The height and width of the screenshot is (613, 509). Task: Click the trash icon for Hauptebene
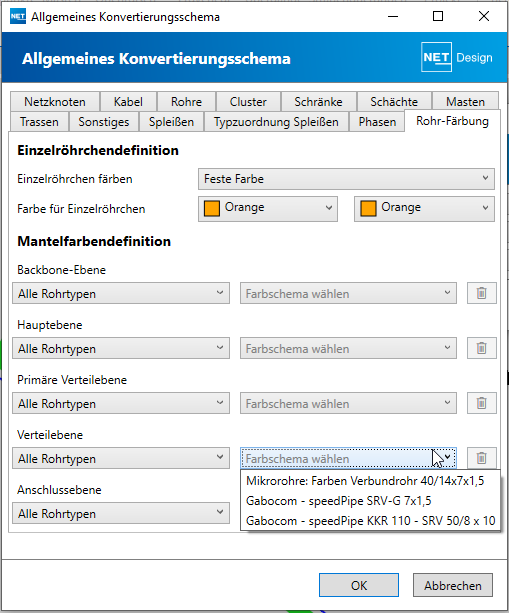pos(482,348)
